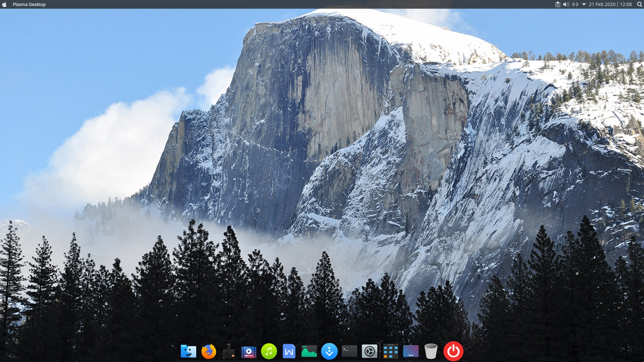Click the red power button
The height and width of the screenshot is (362, 644).
(453, 351)
